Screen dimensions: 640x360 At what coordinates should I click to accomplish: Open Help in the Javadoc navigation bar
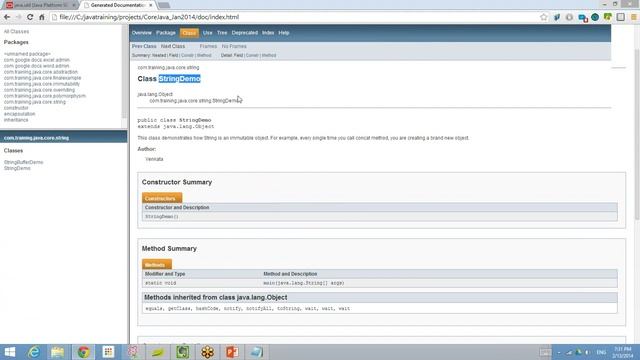point(284,33)
